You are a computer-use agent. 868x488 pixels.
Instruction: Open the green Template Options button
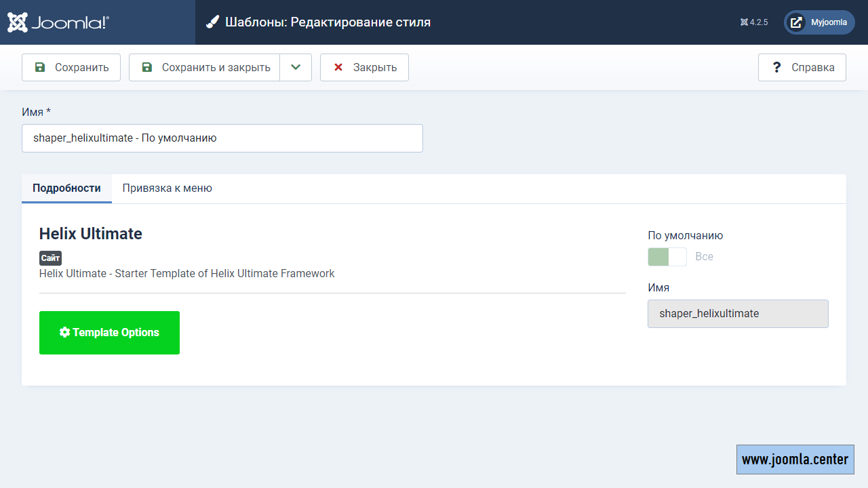(x=109, y=333)
